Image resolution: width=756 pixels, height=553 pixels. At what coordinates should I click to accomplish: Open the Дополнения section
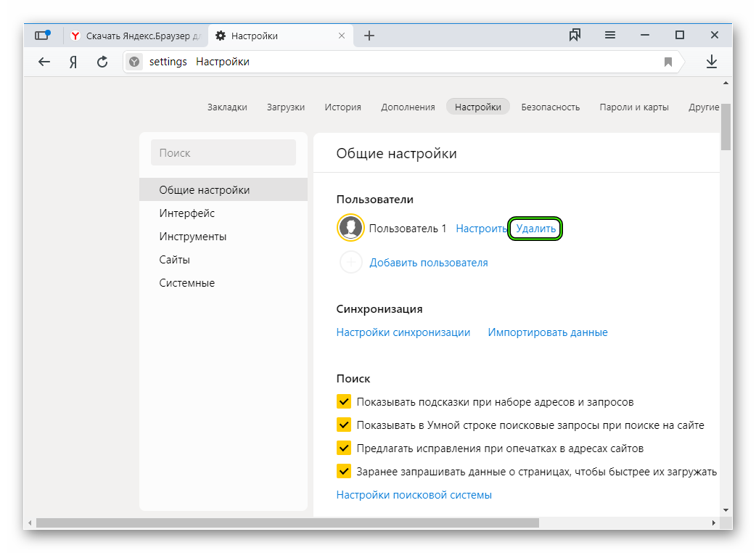408,107
